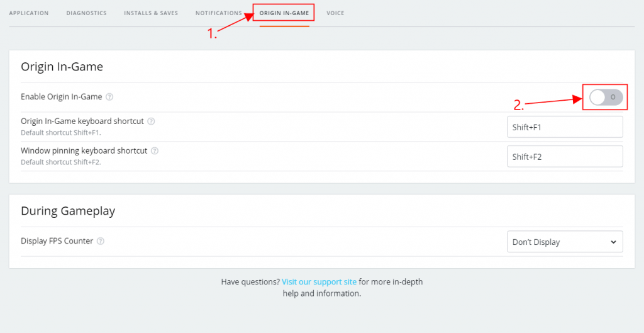Screen dimensions: 644x333
Task: Click help icon beside Window pinning keyboard shortcut
Action: [x=155, y=151]
